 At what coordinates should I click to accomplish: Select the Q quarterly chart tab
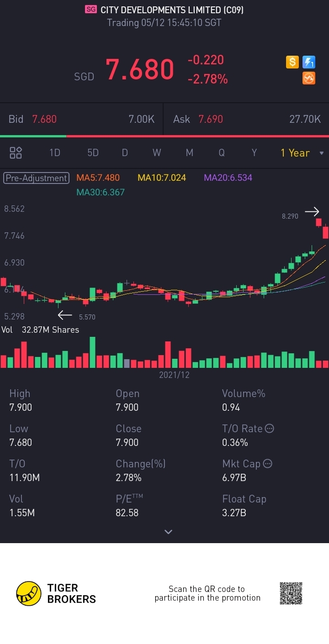pos(222,153)
